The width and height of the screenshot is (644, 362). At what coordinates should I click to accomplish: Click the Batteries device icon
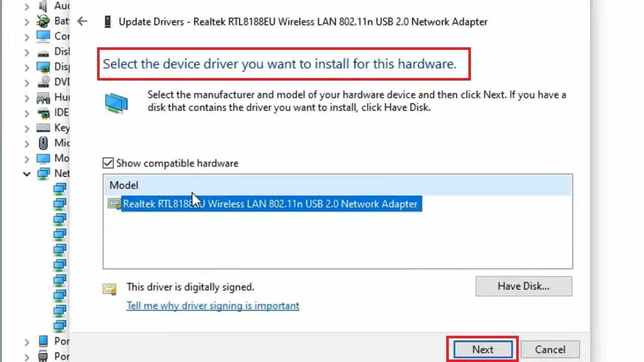(x=43, y=21)
